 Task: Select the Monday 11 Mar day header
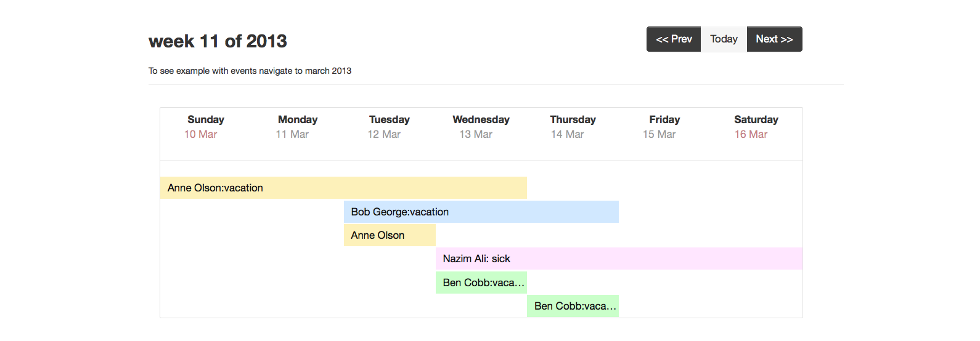tap(298, 127)
